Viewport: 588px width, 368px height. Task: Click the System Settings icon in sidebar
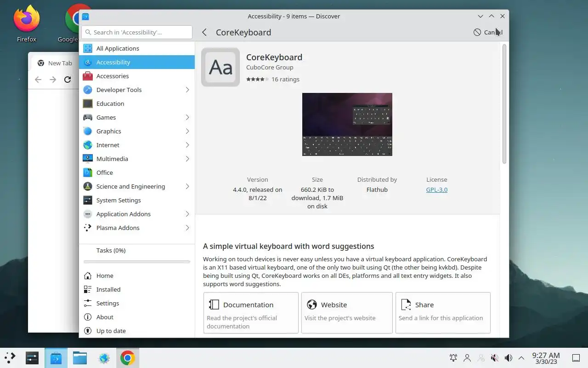coord(88,200)
